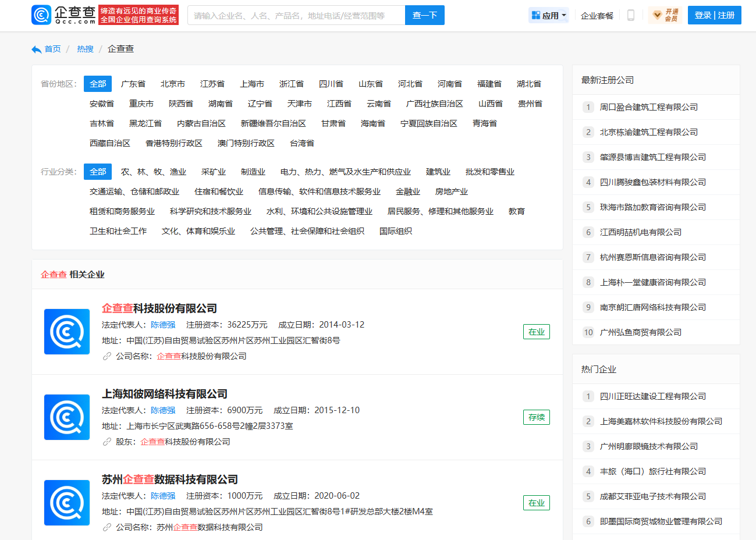Click the back arrow icon beside 首页

pyautogui.click(x=36, y=49)
